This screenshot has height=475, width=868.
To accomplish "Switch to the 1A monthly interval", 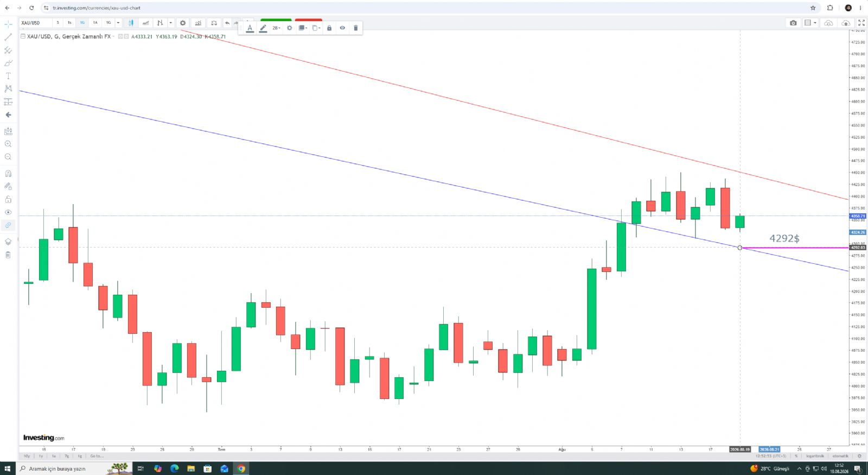I will [x=95, y=23].
